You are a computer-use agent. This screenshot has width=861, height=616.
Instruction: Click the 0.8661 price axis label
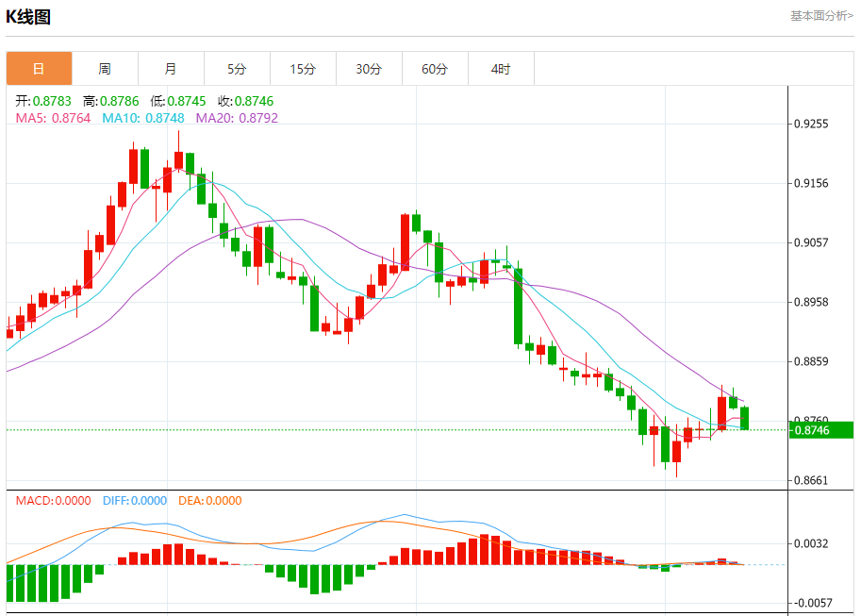tap(811, 480)
